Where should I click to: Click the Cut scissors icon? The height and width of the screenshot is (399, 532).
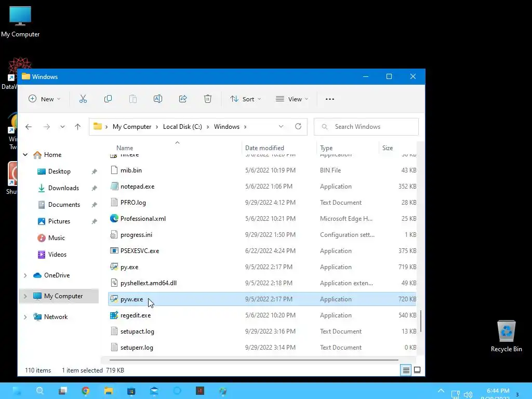click(x=83, y=99)
